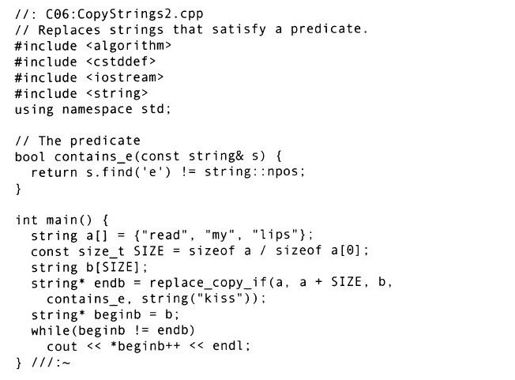Click the 'string b[SIZE];' declaration
The height and width of the screenshot is (380, 515).
click(x=89, y=267)
